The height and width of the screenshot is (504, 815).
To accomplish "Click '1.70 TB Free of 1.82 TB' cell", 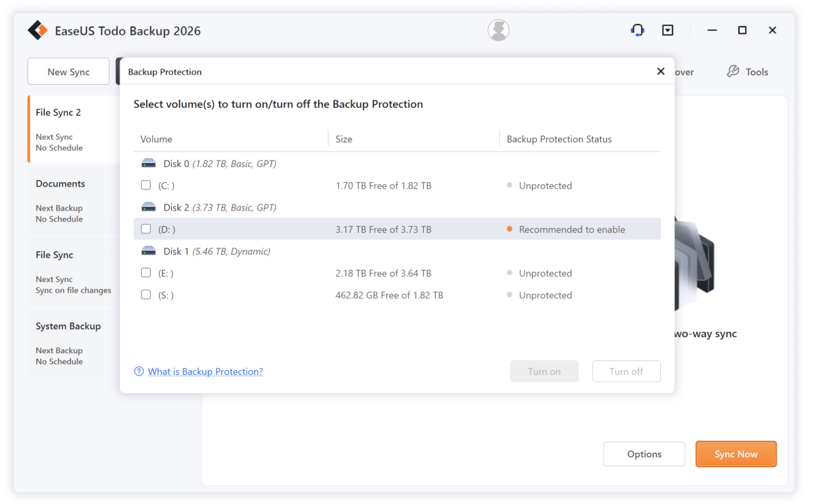I will [x=383, y=185].
